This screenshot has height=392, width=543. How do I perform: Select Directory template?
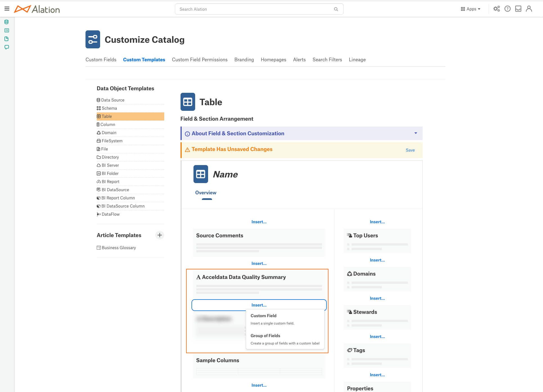pos(130,157)
